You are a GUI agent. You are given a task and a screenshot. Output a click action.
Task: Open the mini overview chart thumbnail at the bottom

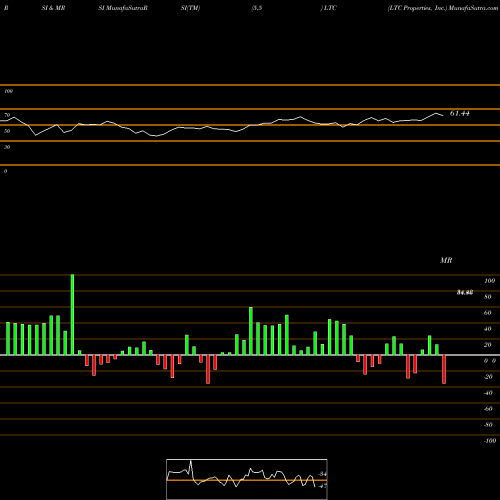pos(247,479)
